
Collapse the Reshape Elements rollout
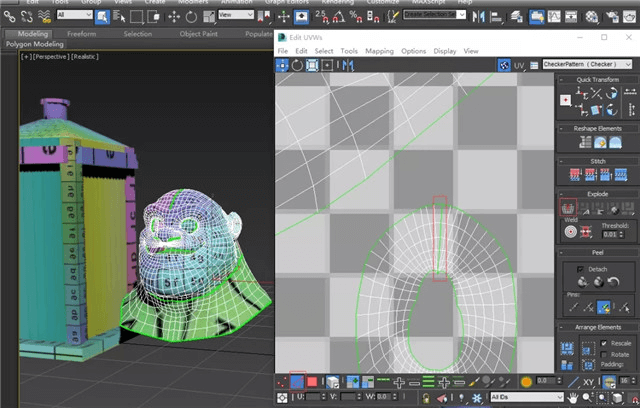coord(597,129)
